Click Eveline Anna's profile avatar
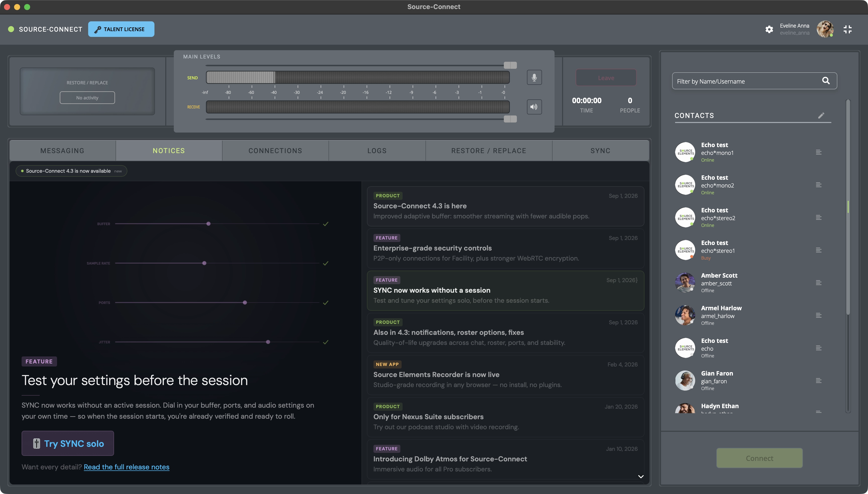The width and height of the screenshot is (868, 494). click(x=825, y=29)
